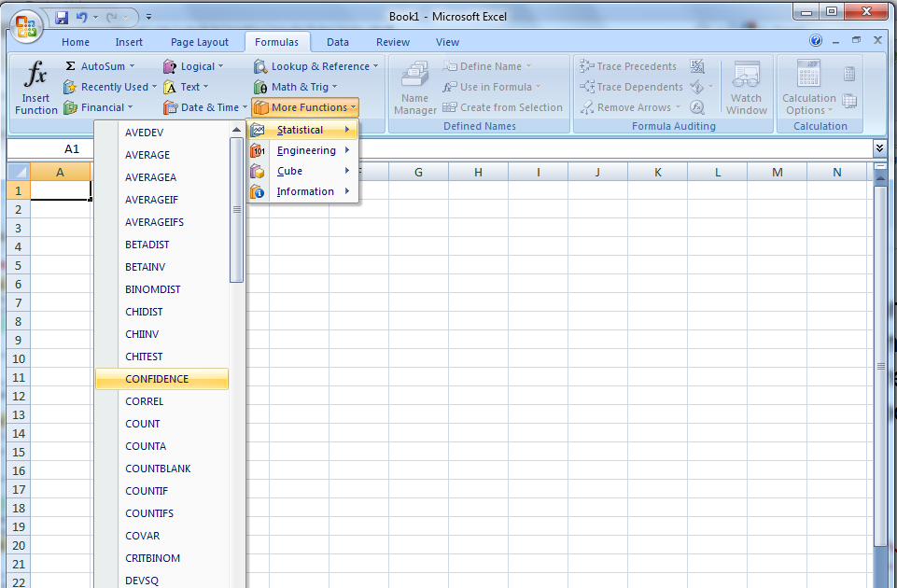Image resolution: width=897 pixels, height=588 pixels.
Task: Click cell A1 in the worksheet
Action: [x=60, y=189]
